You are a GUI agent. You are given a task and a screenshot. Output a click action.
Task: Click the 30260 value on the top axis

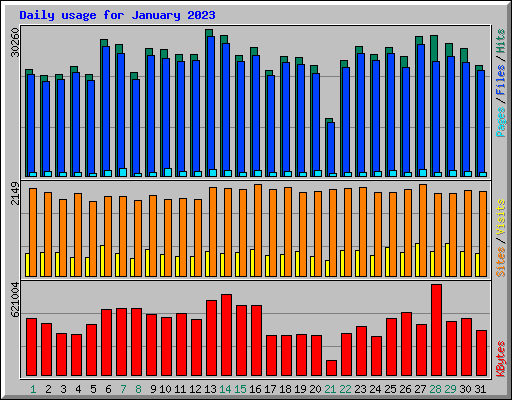click(15, 42)
